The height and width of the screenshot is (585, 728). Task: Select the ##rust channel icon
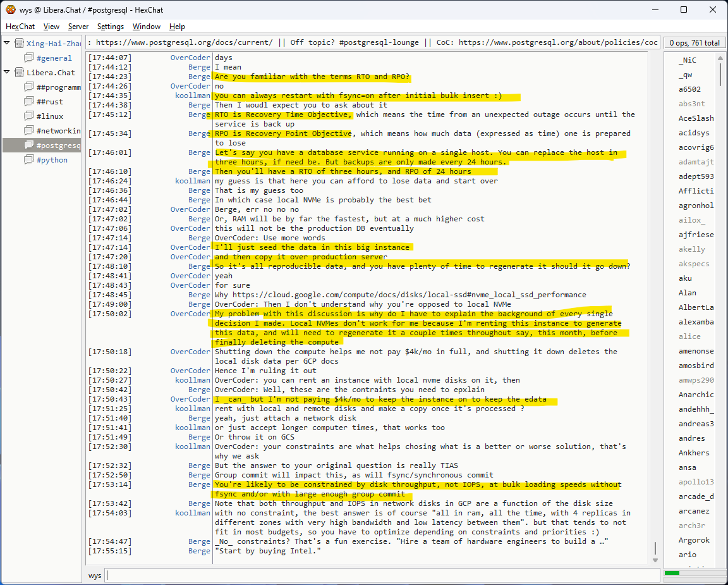click(29, 102)
